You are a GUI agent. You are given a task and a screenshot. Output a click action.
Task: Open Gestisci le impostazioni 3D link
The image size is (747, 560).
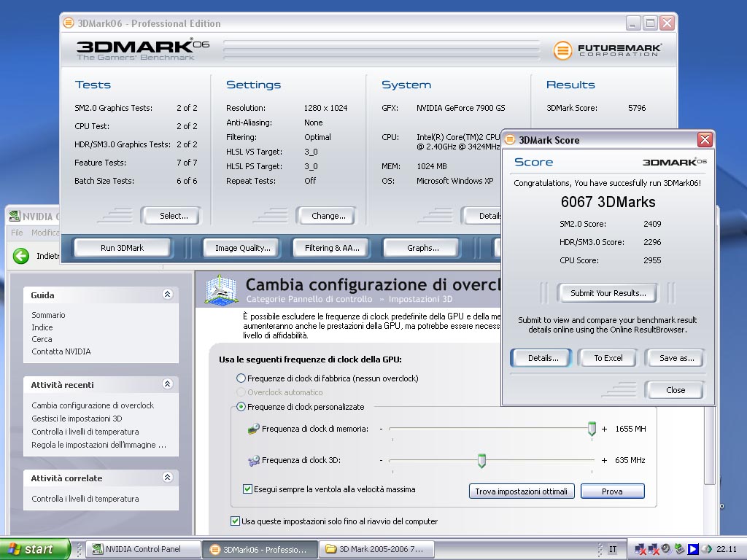click(x=77, y=419)
